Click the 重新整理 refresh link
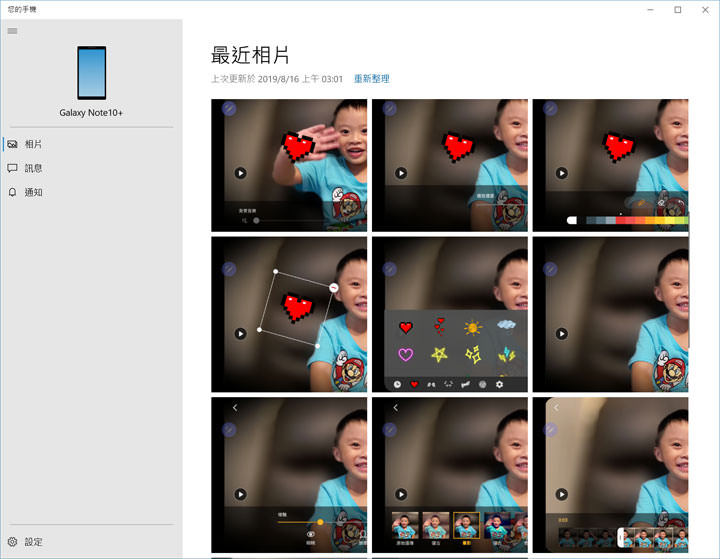 [371, 79]
